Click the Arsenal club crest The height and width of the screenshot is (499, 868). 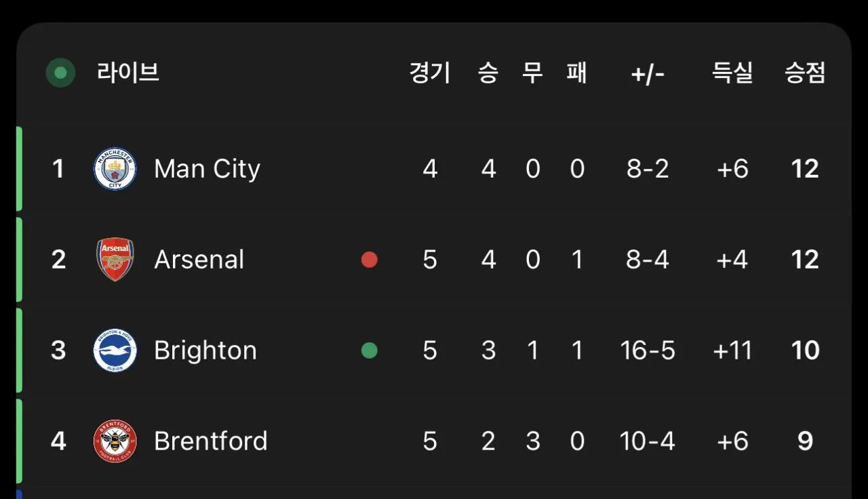tap(115, 260)
